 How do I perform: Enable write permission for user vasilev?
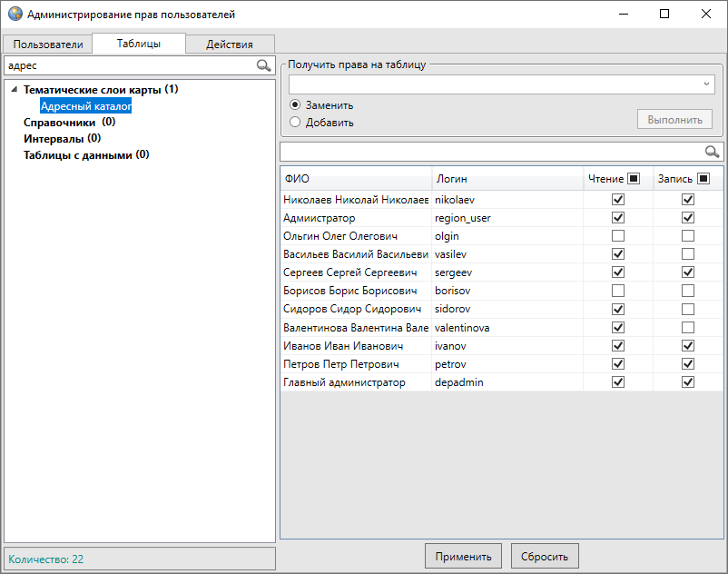(x=688, y=254)
